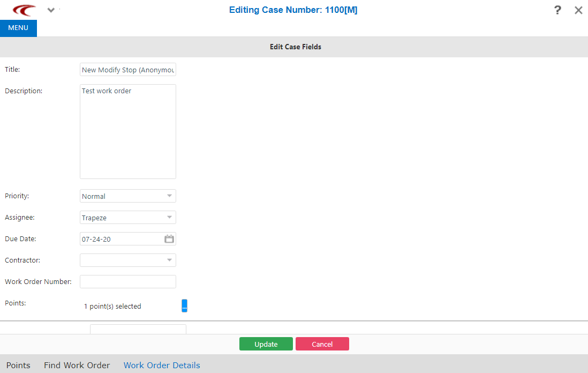Click the '1 point(s) selected' text
The width and height of the screenshot is (588, 373).
click(112, 306)
